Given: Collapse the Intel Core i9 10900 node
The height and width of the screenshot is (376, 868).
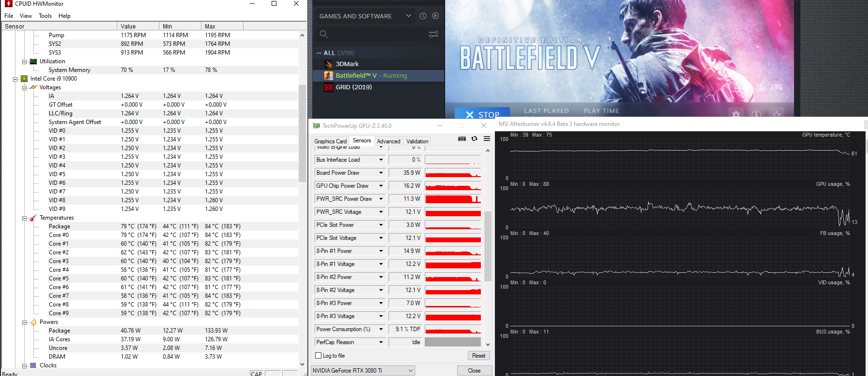Looking at the screenshot, I should point(15,79).
